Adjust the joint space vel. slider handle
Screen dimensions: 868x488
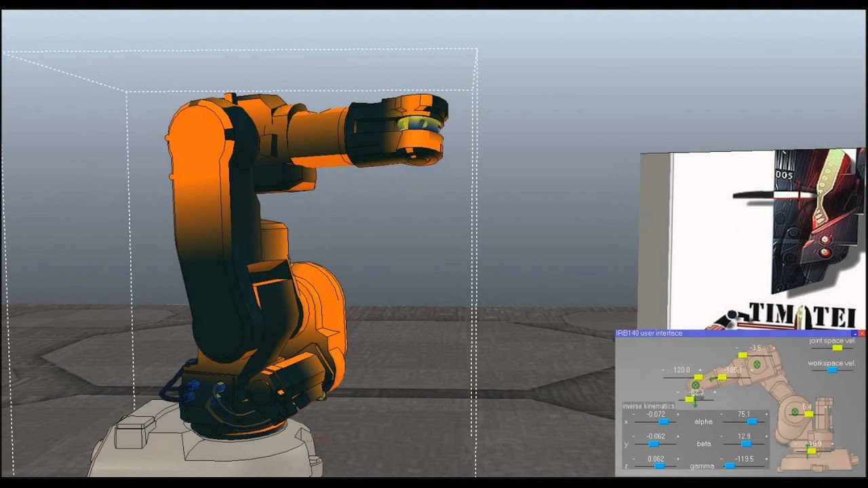coord(837,348)
